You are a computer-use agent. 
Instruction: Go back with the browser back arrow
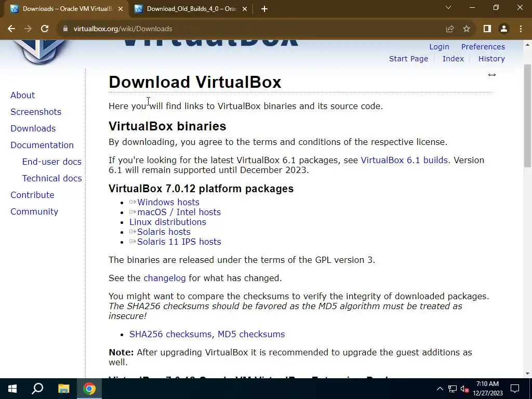pyautogui.click(x=11, y=29)
